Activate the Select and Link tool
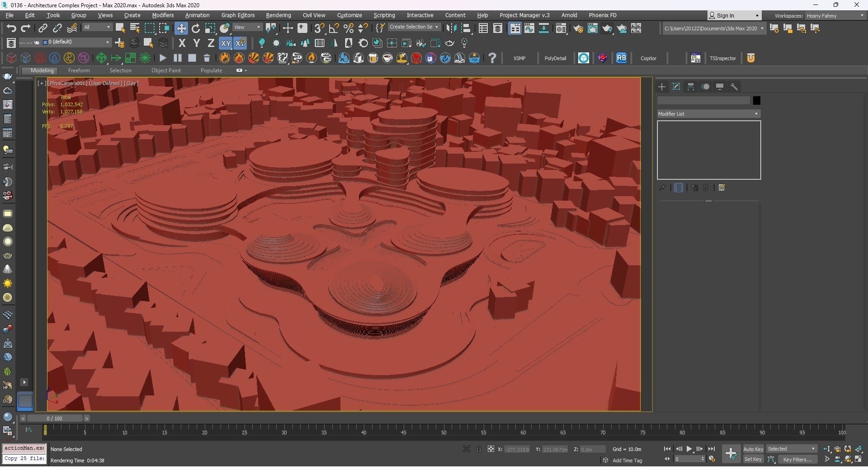This screenshot has width=868, height=470. coord(42,28)
